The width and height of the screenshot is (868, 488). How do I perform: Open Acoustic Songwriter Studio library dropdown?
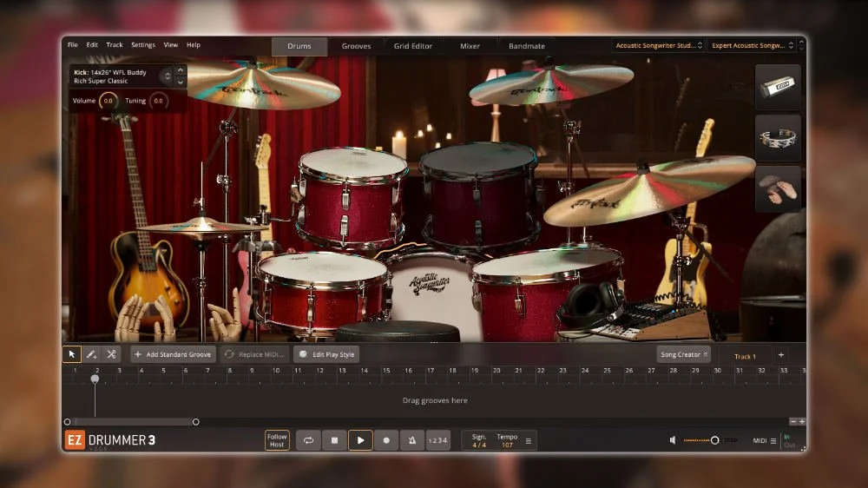(x=659, y=45)
